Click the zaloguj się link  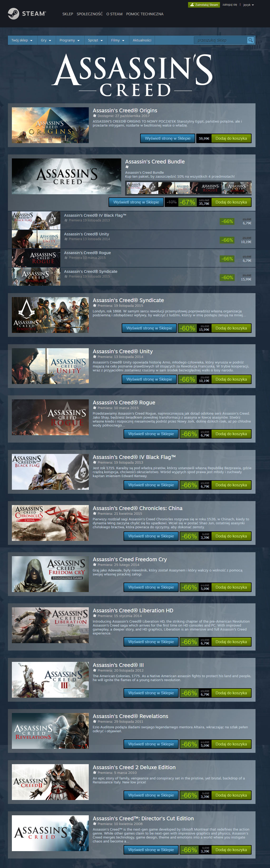230,5
